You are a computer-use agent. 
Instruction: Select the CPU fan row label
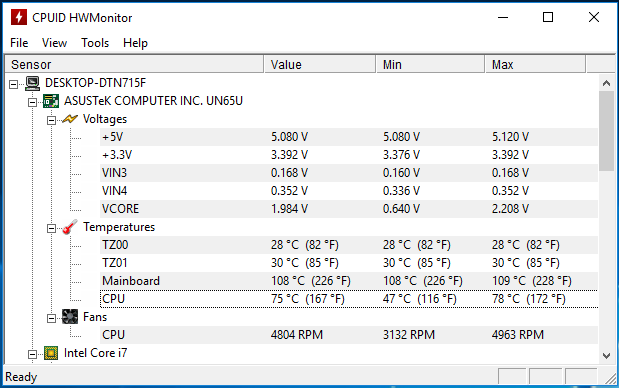click(x=114, y=335)
